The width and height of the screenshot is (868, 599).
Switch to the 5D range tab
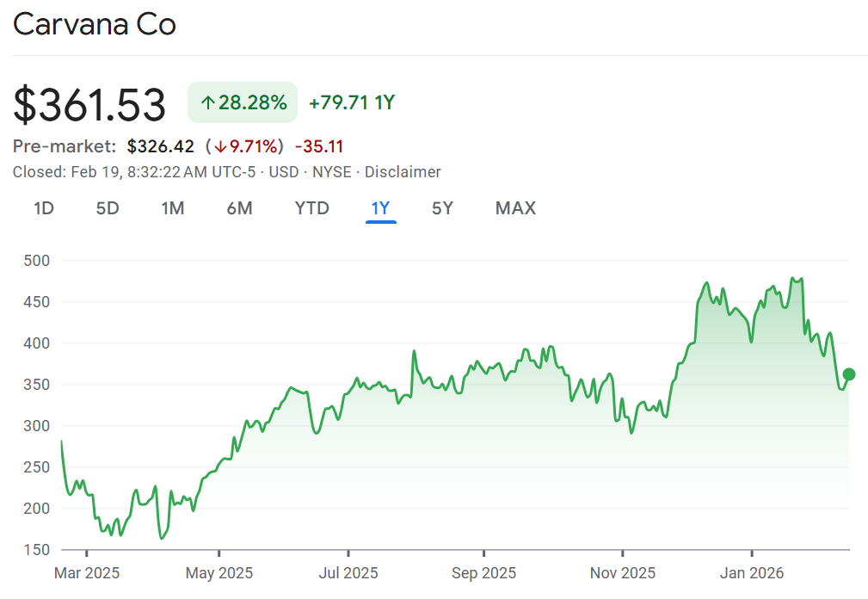coord(108,208)
